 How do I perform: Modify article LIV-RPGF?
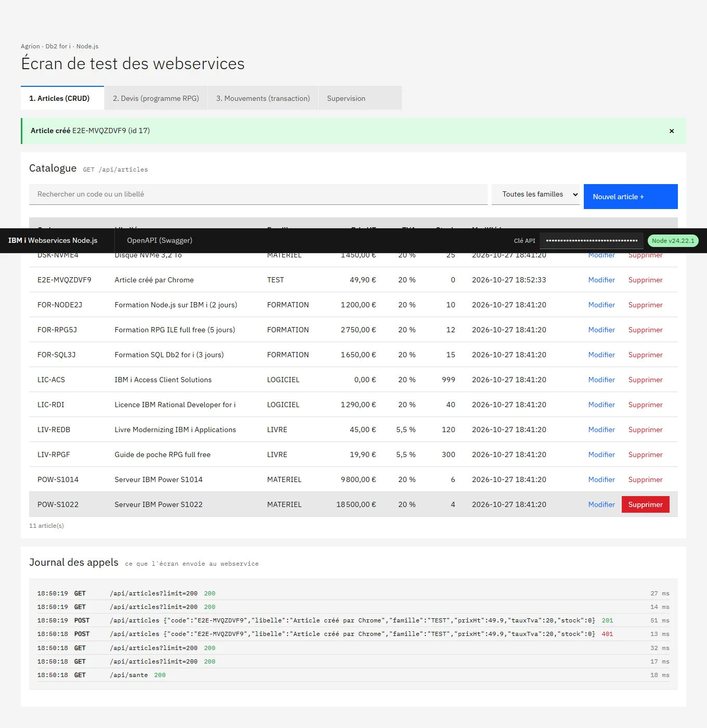[601, 454]
